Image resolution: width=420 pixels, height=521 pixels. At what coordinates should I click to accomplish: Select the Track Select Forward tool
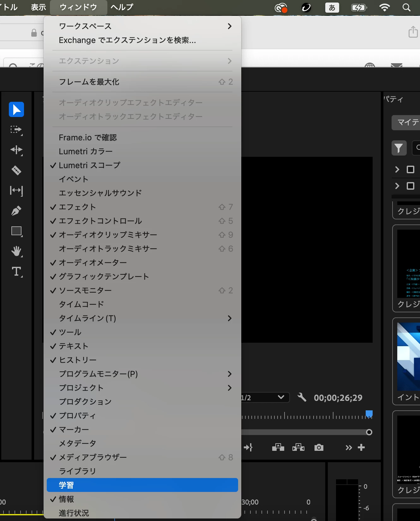[x=16, y=130]
